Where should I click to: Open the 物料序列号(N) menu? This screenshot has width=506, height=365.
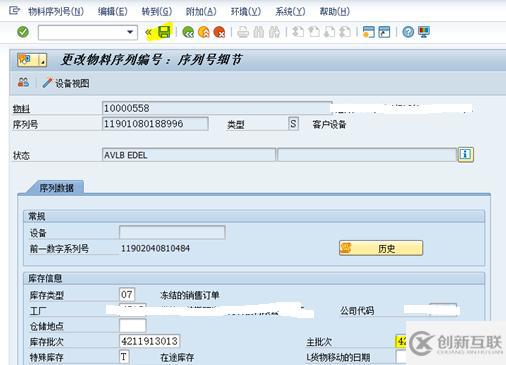[x=56, y=12]
